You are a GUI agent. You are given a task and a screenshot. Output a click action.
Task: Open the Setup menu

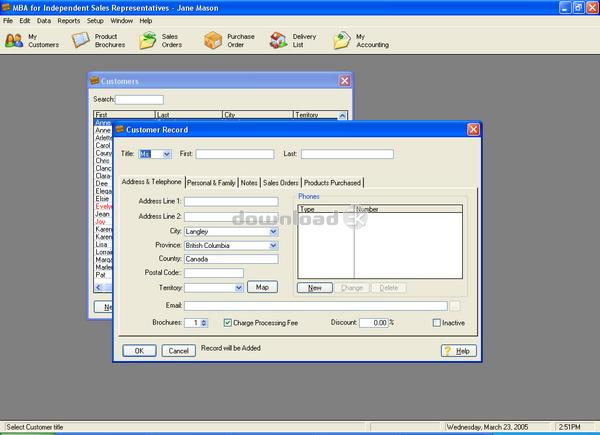coord(95,21)
